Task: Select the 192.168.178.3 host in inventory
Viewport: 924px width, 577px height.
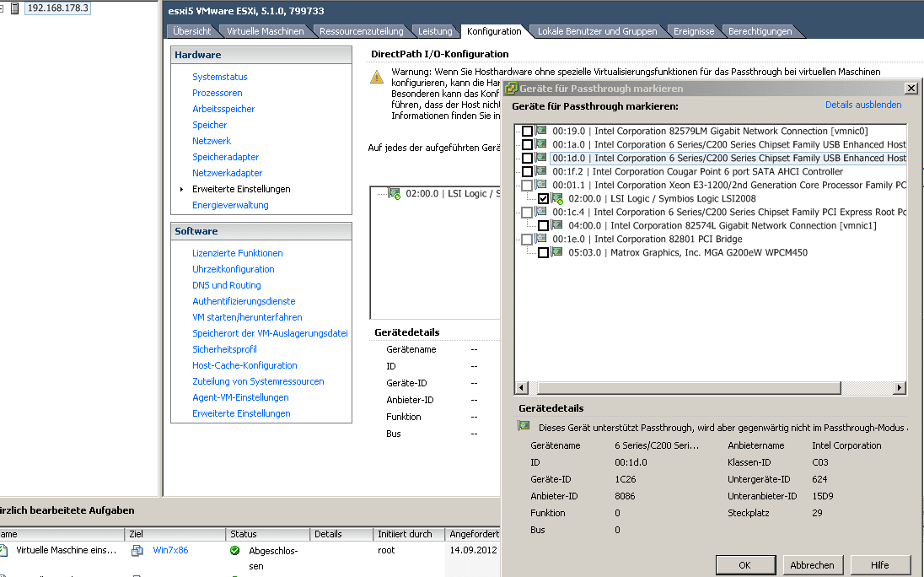Action: (57, 8)
